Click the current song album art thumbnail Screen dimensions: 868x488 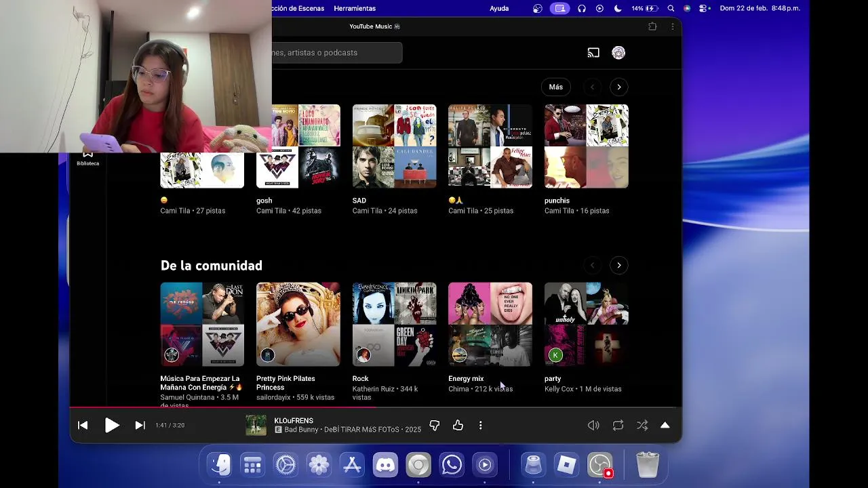click(256, 425)
